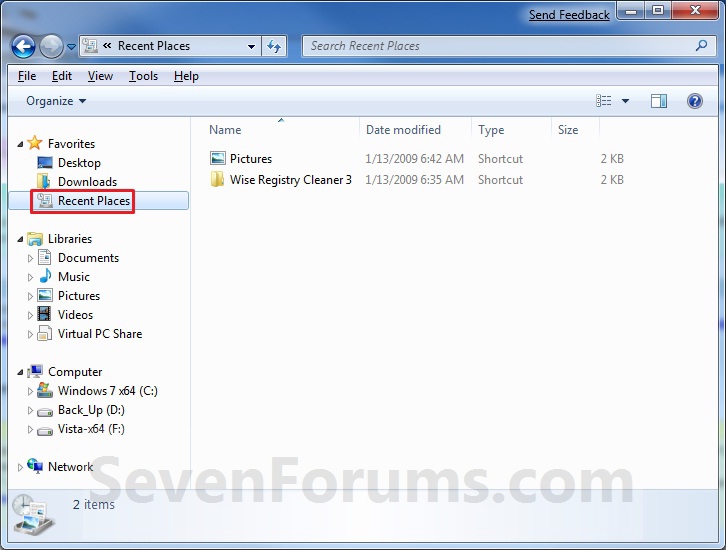Expand the Back_Up (D:) drive
Viewport: 726px width, 550px height.
(x=30, y=411)
